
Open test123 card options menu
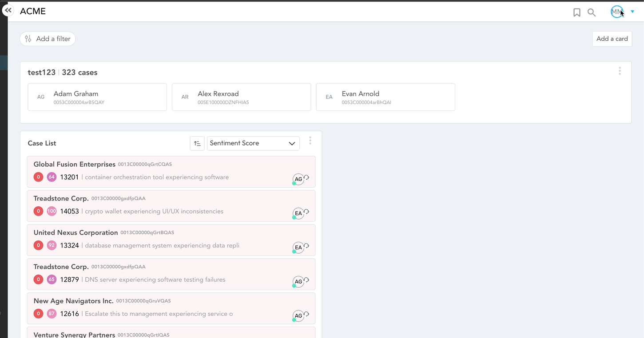pos(620,71)
